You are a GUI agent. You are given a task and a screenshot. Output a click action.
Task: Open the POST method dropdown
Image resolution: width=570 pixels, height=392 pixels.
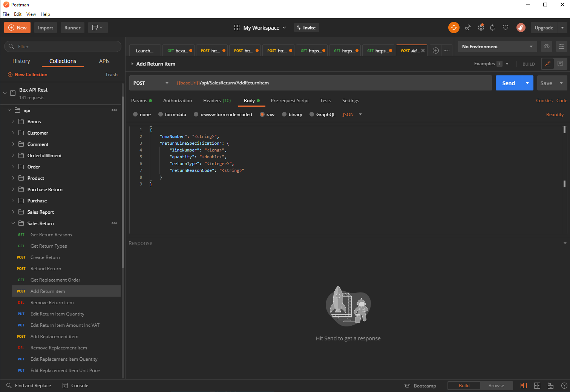point(151,83)
